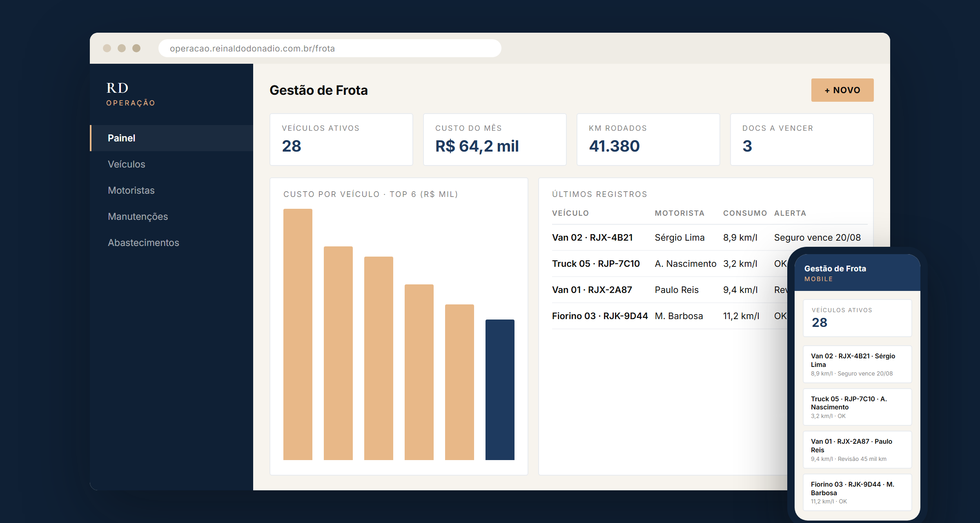
Task: Click the 3,2 km/l consumption cell
Action: 740,264
